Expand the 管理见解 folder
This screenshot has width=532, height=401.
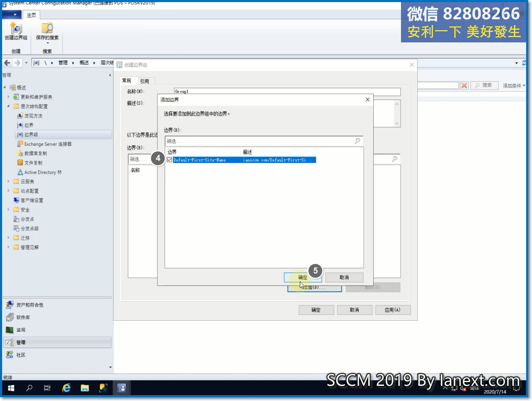click(8, 247)
